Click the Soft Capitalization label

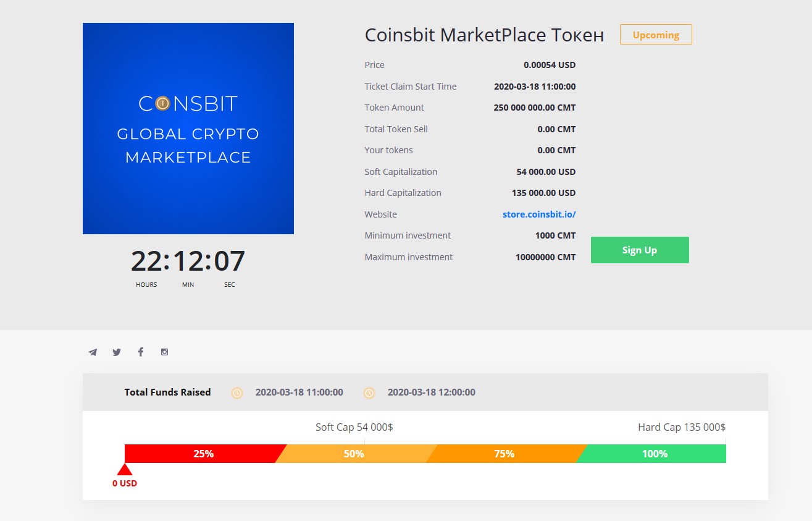[x=401, y=172]
